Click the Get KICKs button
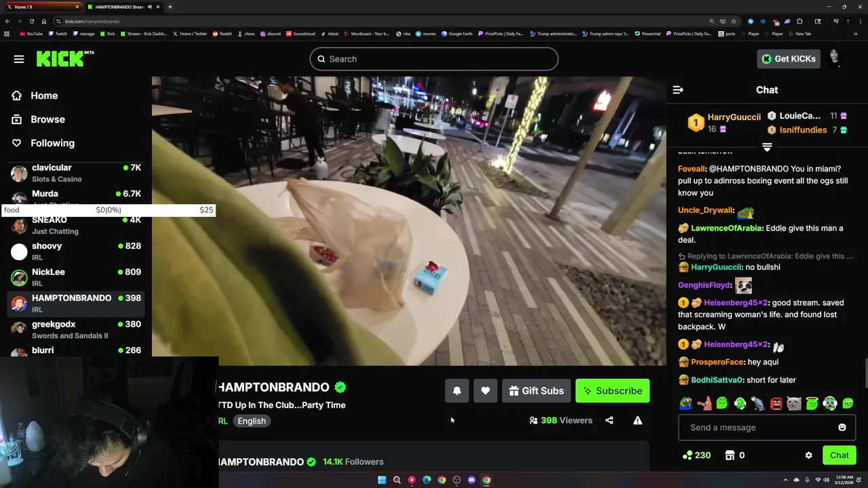 789,59
